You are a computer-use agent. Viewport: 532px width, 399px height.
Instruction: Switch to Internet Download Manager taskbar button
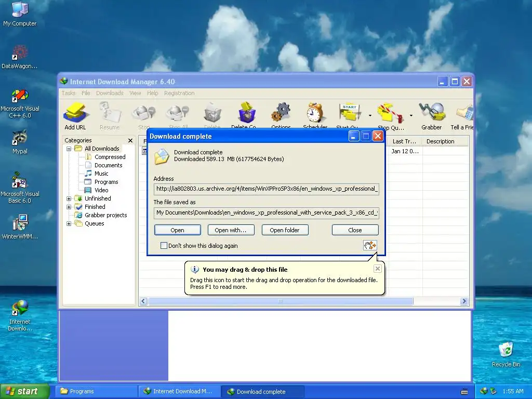[x=179, y=392]
